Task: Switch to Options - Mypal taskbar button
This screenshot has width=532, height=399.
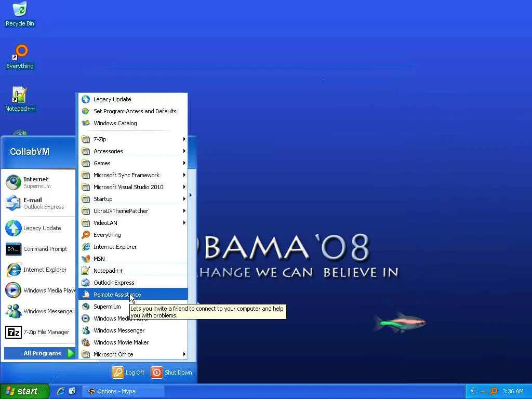Action: (x=124, y=391)
